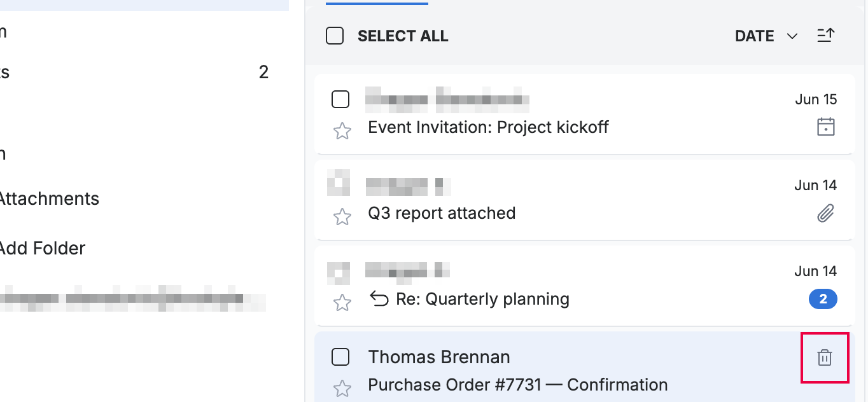Open the Q3 report attached message

pos(584,200)
